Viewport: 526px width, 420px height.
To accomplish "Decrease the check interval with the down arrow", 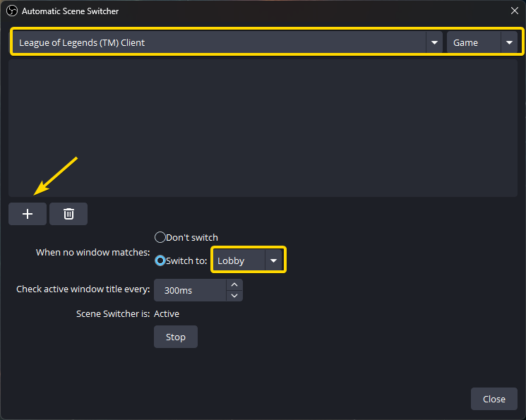I will [234, 296].
